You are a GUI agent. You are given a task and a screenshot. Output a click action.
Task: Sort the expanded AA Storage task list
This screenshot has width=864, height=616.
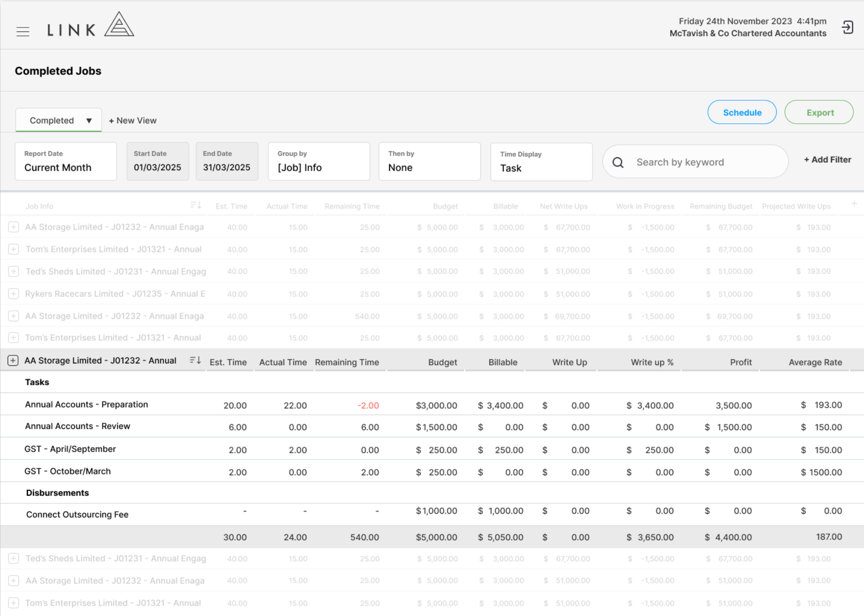point(195,360)
